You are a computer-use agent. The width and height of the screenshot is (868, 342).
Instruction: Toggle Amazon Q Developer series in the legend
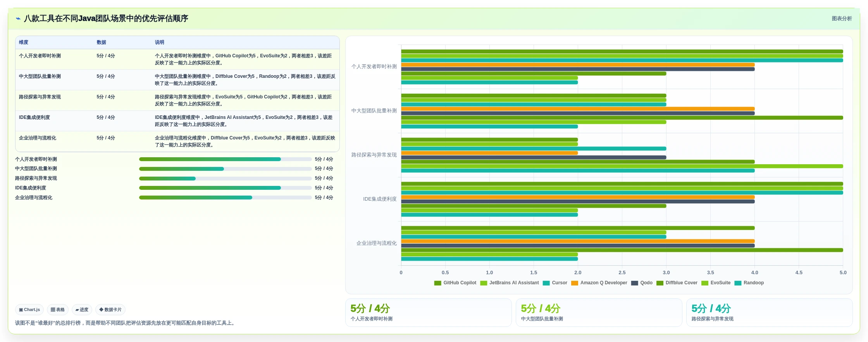click(x=599, y=283)
